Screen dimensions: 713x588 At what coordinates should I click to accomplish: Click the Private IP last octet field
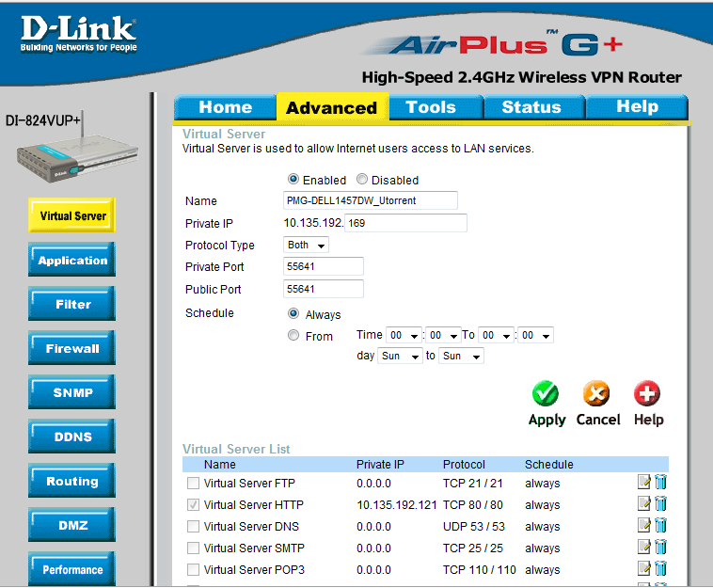[x=405, y=223]
